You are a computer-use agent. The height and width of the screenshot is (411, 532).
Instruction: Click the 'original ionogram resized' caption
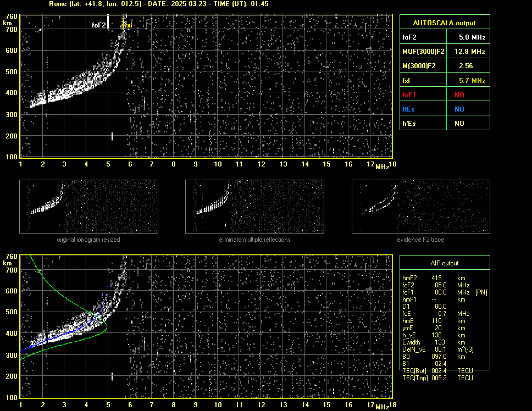click(x=88, y=240)
